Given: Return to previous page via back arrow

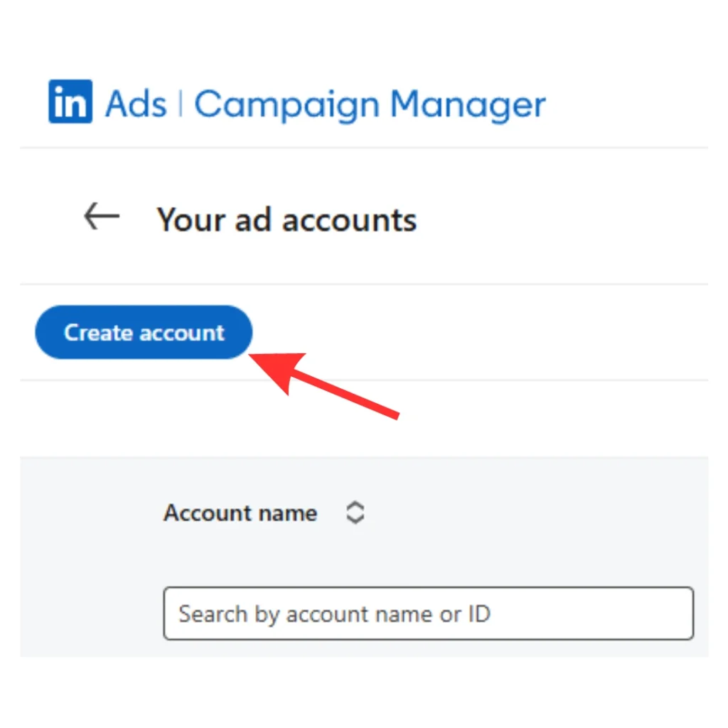Looking at the screenshot, I should [102, 216].
